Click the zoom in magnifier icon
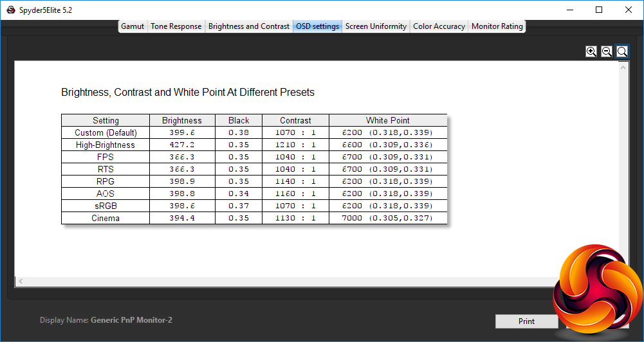Viewport: 644px width, 342px height. click(591, 51)
